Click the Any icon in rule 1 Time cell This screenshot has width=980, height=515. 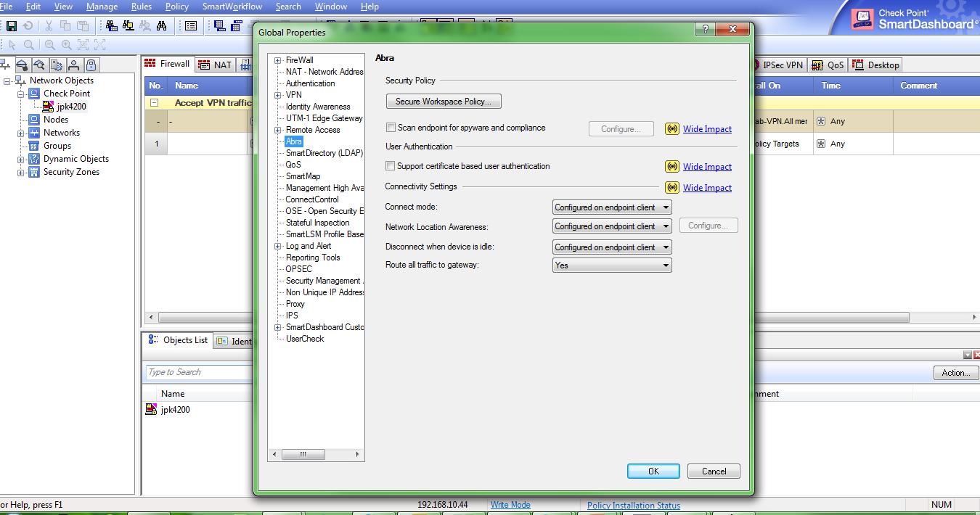point(821,144)
